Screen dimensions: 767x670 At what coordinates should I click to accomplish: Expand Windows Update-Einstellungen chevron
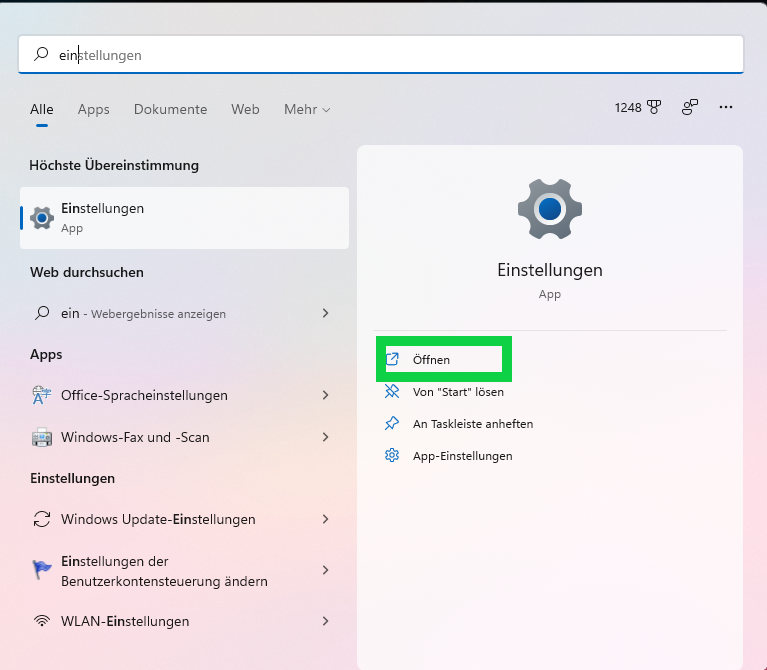(326, 519)
